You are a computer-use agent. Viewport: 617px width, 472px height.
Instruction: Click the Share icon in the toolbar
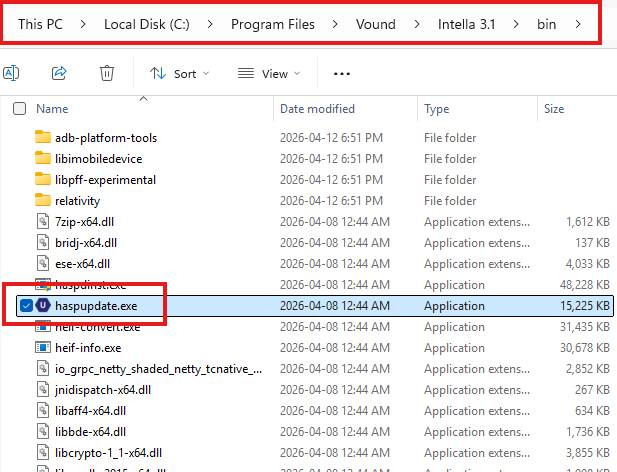tap(59, 73)
